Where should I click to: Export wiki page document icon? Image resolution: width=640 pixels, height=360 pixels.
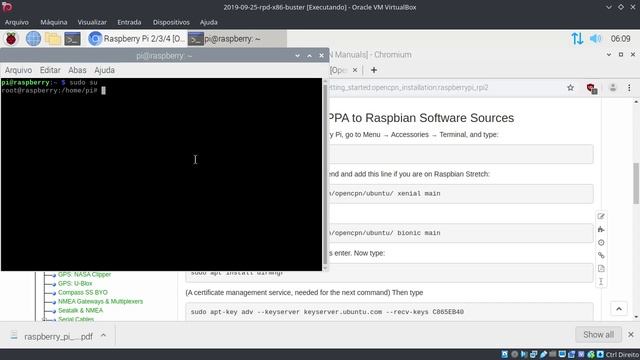[x=601, y=269]
